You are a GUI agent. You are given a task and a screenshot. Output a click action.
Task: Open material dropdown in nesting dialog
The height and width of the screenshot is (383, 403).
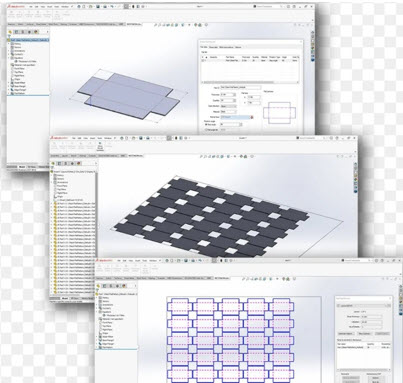[229, 111]
